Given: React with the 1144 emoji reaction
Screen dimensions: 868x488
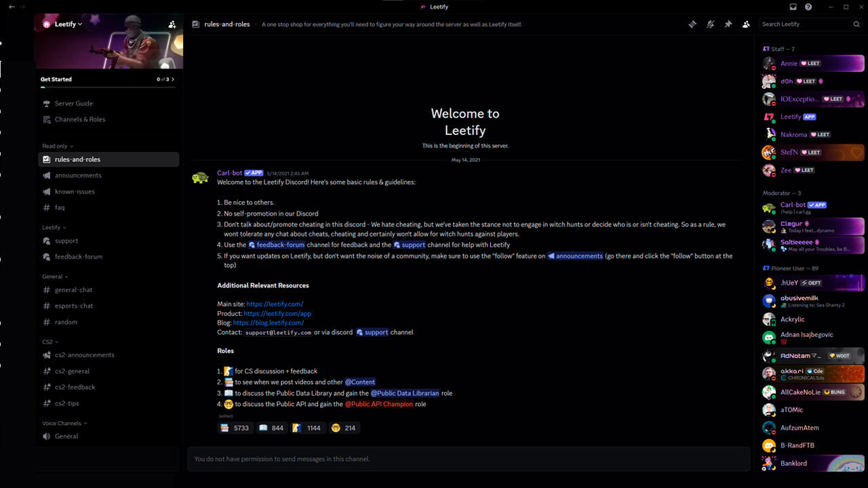Looking at the screenshot, I should click(x=307, y=428).
